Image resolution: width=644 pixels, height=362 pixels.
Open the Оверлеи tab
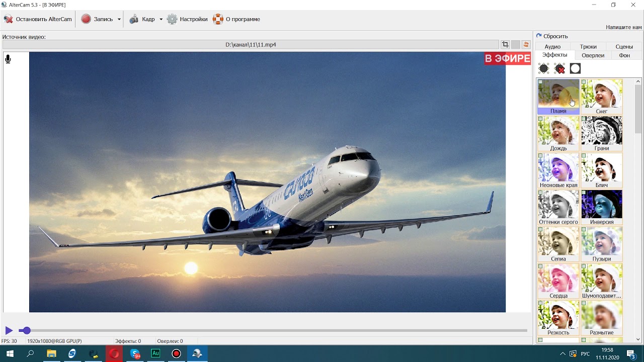pos(593,55)
